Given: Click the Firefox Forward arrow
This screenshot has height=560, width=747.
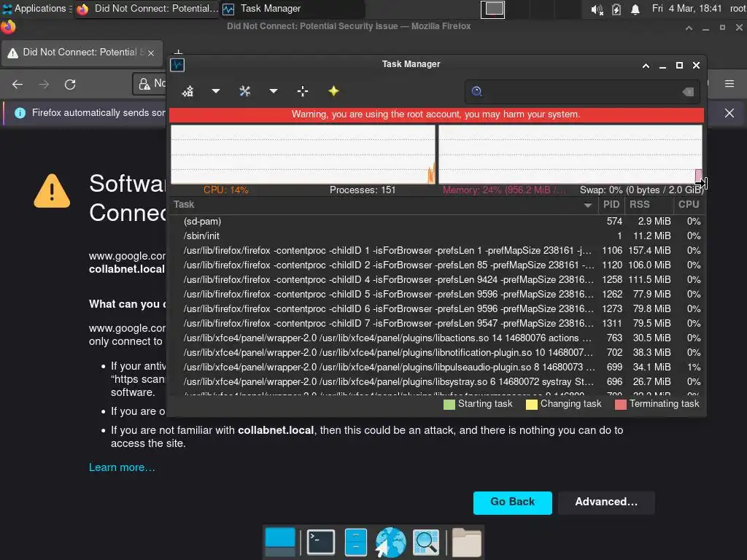Looking at the screenshot, I should (x=44, y=85).
